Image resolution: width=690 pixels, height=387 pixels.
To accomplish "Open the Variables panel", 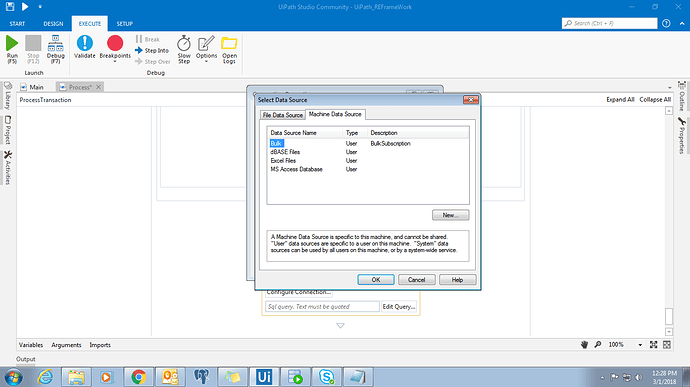I will click(31, 345).
